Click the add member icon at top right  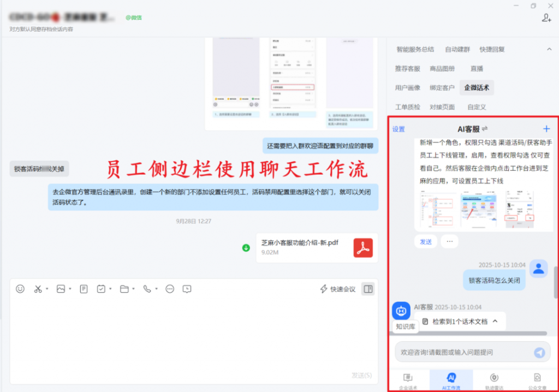click(x=546, y=18)
